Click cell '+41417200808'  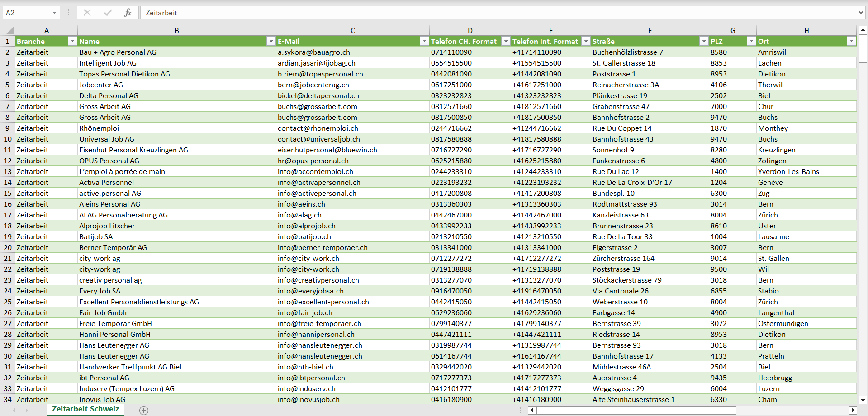pos(551,193)
